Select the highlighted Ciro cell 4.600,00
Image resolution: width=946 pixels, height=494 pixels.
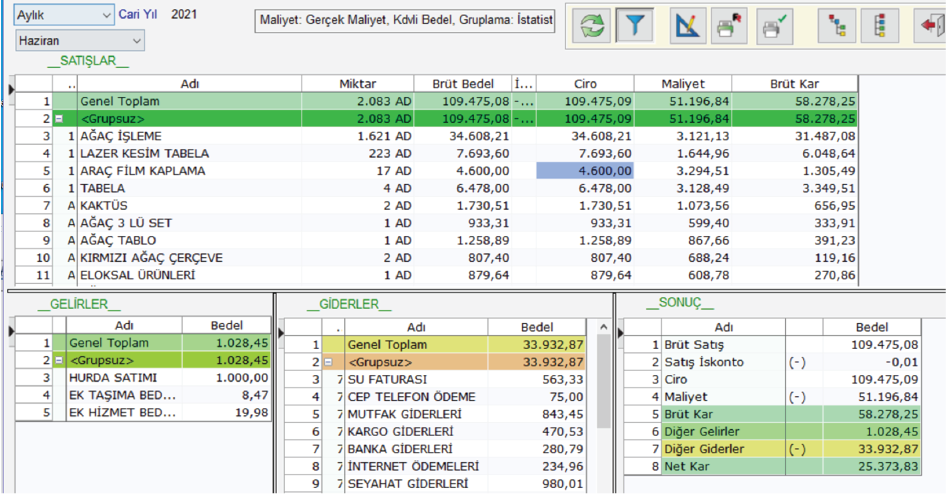coord(585,171)
